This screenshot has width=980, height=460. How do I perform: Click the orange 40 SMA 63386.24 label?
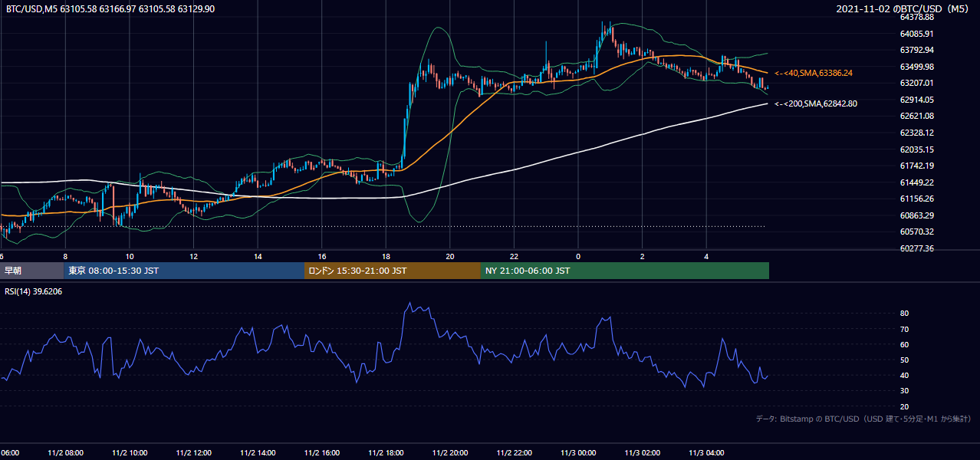pos(813,73)
